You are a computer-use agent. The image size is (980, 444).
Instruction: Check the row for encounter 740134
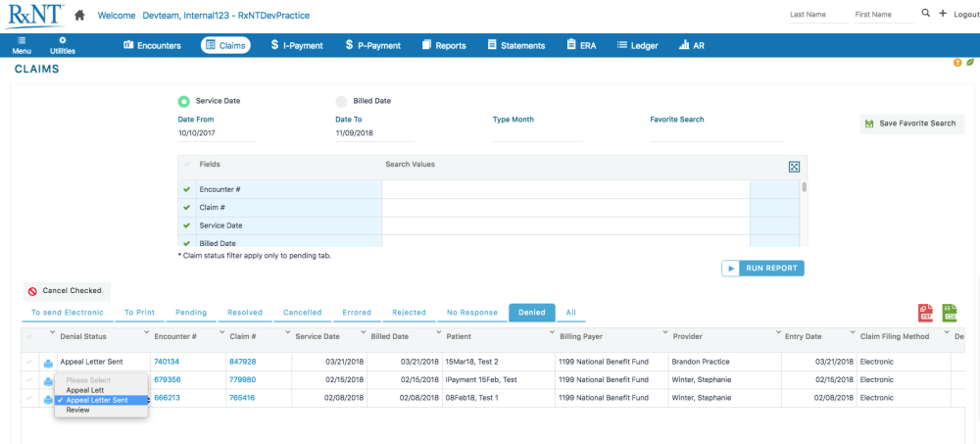(29, 362)
